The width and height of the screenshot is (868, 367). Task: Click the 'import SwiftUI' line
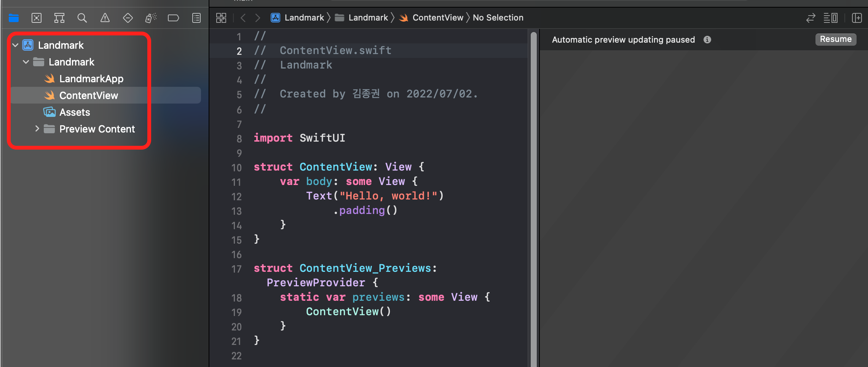[x=299, y=138]
